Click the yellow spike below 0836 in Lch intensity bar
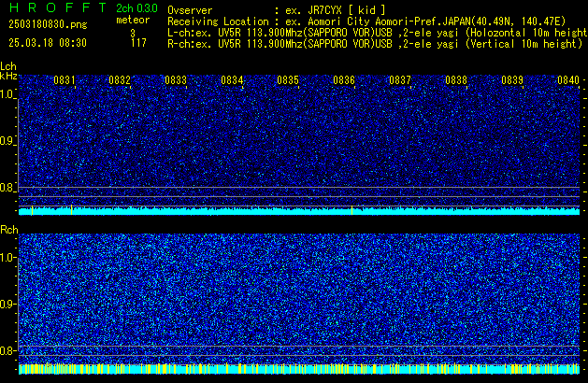Viewport: 588px width, 383px height. pos(351,210)
